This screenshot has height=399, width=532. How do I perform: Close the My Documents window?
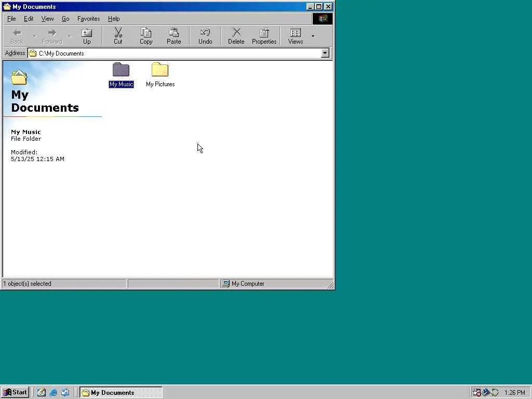[x=328, y=7]
